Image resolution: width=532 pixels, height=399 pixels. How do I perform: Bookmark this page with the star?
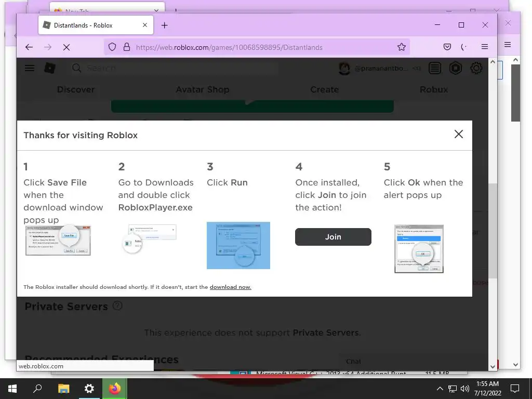(x=402, y=47)
